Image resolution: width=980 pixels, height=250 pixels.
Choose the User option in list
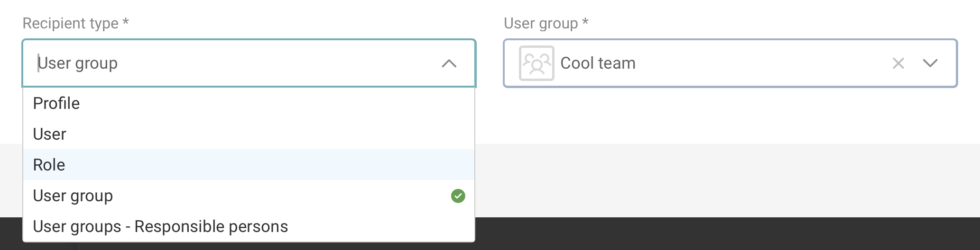[x=50, y=134]
